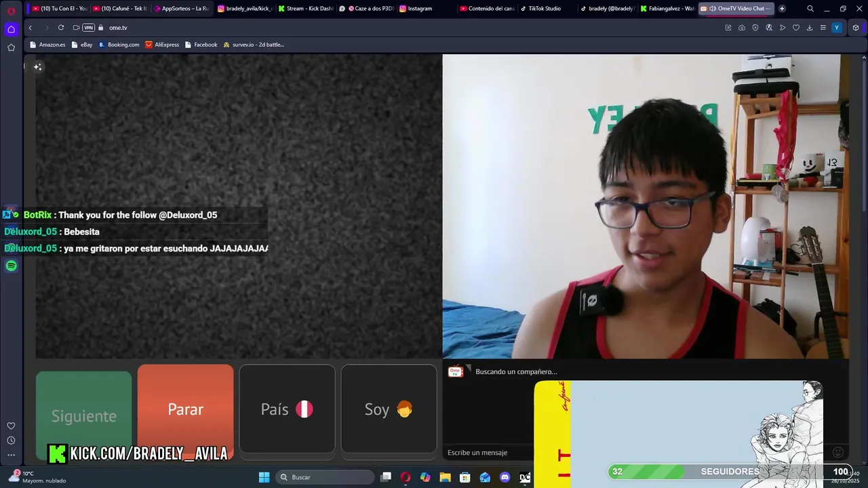Open the País country selector

coord(287,409)
